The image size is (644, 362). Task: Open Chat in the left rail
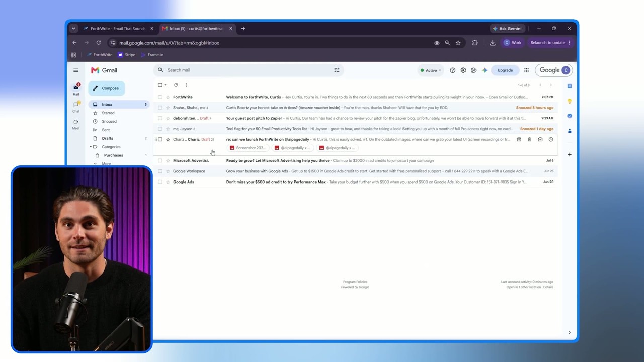(x=76, y=107)
